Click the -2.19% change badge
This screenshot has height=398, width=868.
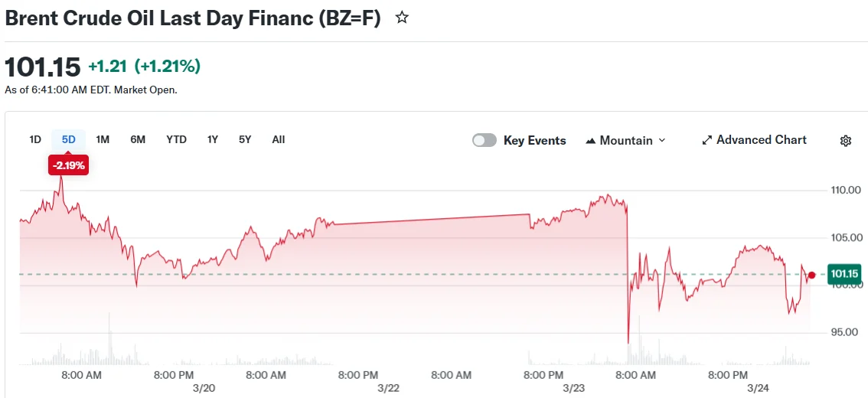tap(68, 165)
